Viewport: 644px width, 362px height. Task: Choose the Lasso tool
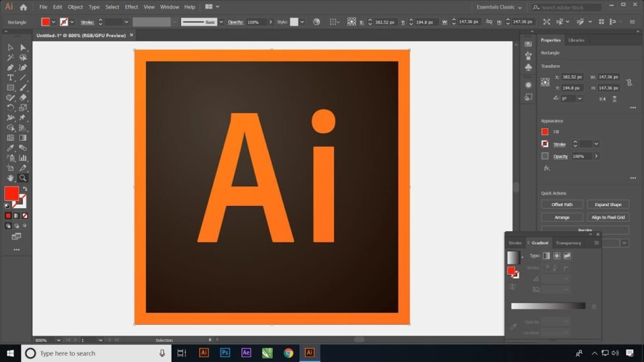23,57
